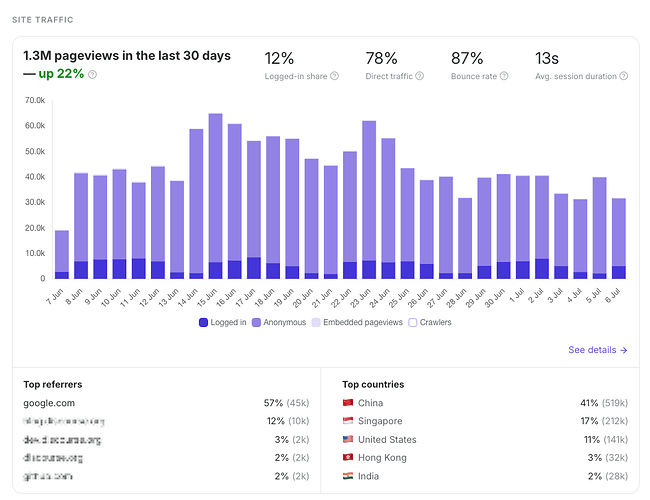Viewport: 650px width, 500px height.
Task: Click Bounce rate help icon
Action: click(x=504, y=76)
